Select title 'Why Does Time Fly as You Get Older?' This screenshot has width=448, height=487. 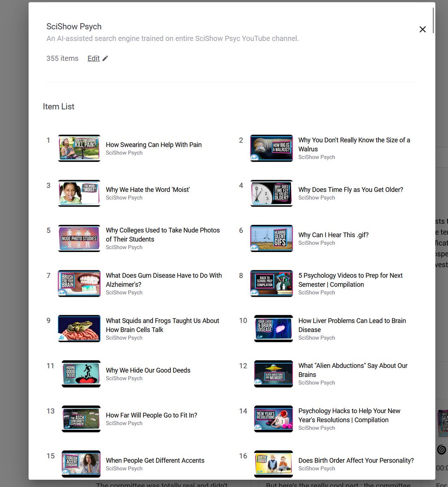coord(351,190)
